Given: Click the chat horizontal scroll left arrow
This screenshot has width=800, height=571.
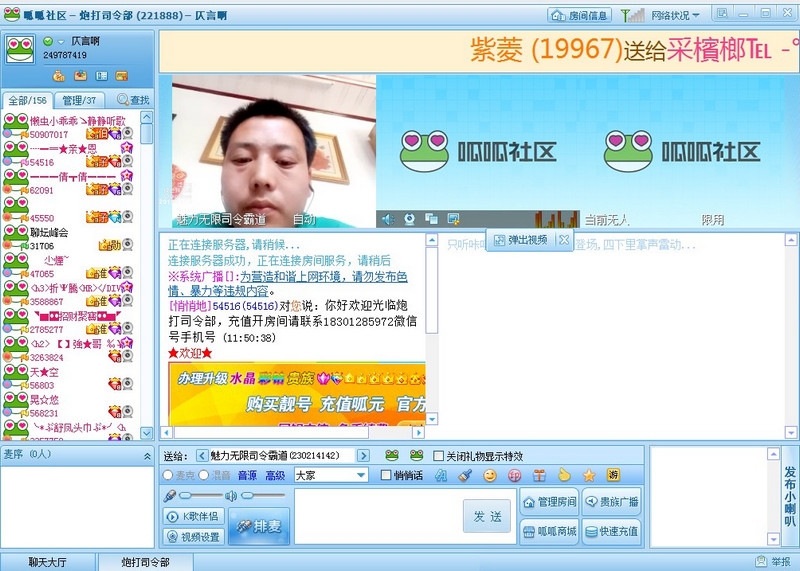Looking at the screenshot, I should [166, 432].
